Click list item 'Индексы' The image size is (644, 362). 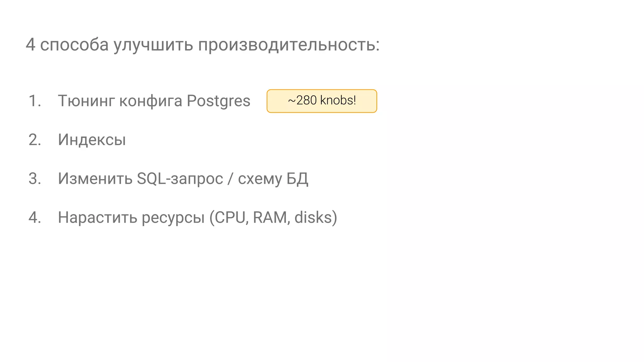coord(92,140)
